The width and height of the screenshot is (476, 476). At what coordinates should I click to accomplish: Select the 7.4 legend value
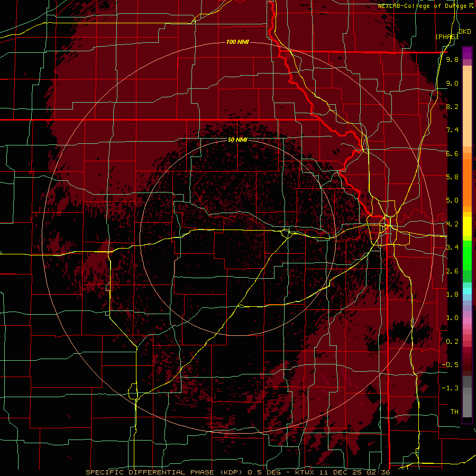(452, 130)
